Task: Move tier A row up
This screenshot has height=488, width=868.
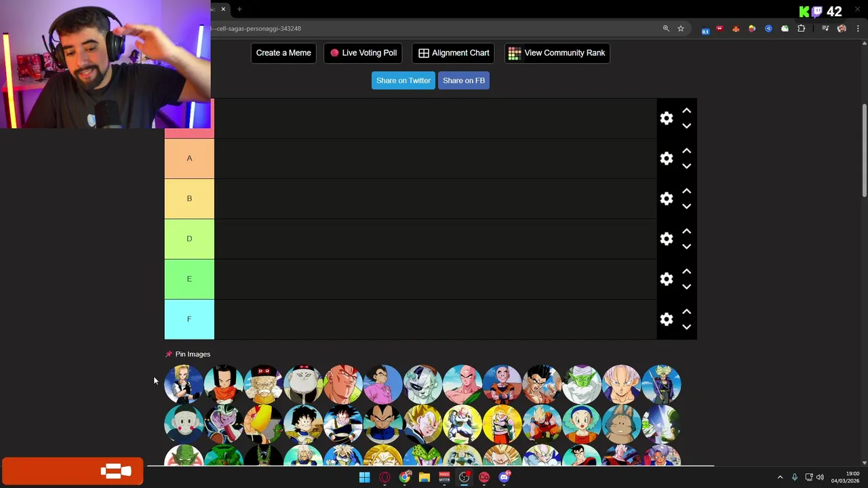Action: (x=686, y=150)
